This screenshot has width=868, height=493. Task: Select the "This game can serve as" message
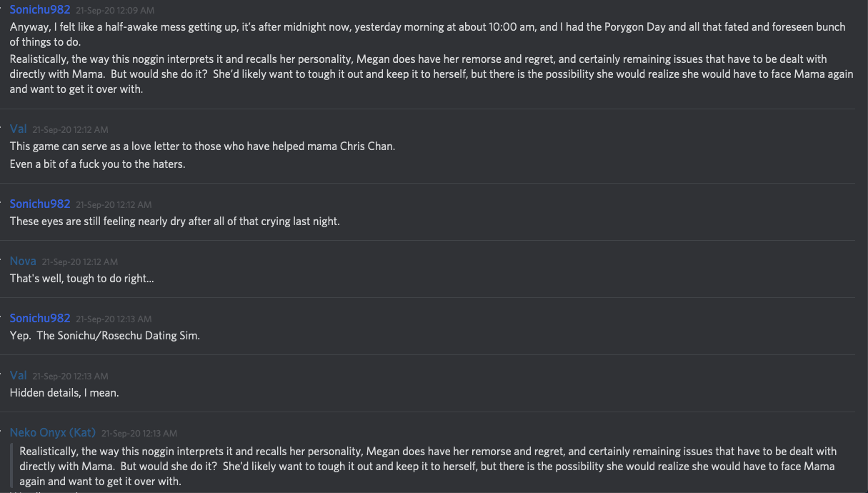[x=202, y=146]
